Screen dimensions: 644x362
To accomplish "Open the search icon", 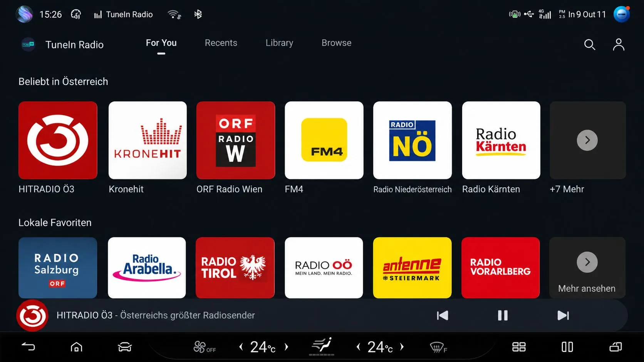I will pyautogui.click(x=589, y=45).
